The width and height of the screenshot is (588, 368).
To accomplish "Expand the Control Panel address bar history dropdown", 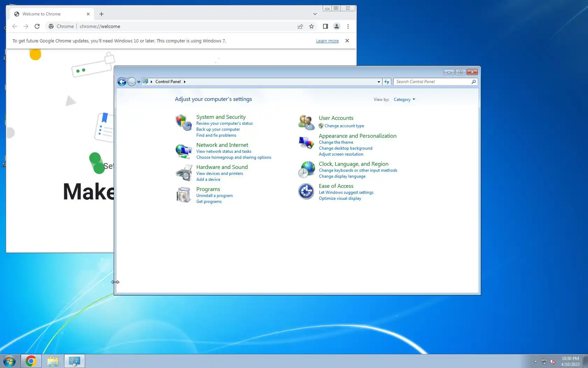I will tap(379, 82).
